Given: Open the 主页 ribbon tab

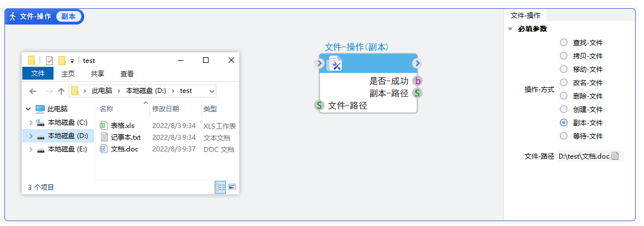Looking at the screenshot, I should (68, 74).
